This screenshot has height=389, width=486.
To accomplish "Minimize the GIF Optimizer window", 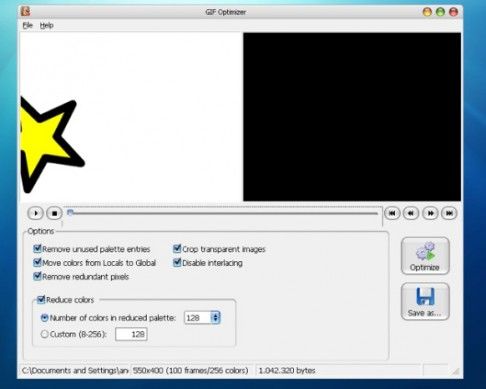I will click(427, 12).
